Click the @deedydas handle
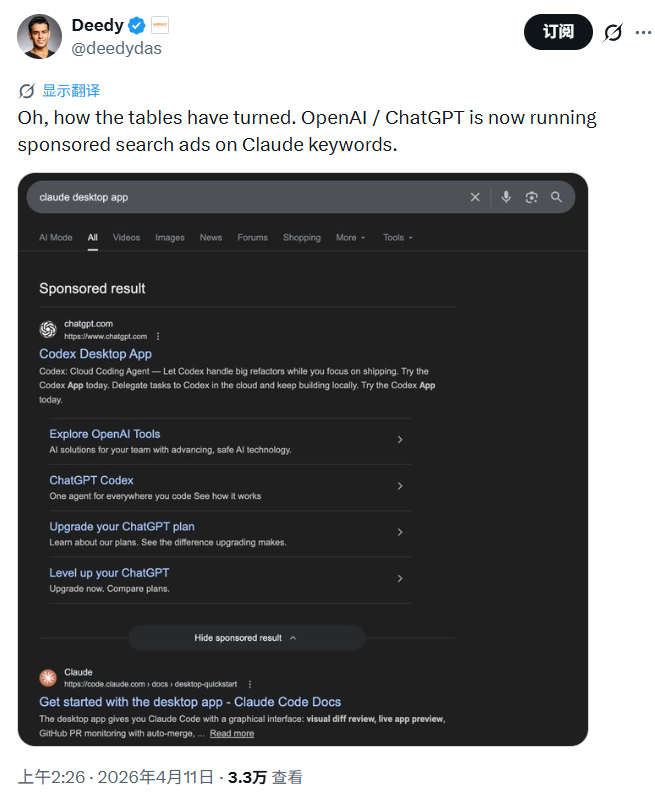Image resolution: width=655 pixels, height=795 pixels. 116,48
